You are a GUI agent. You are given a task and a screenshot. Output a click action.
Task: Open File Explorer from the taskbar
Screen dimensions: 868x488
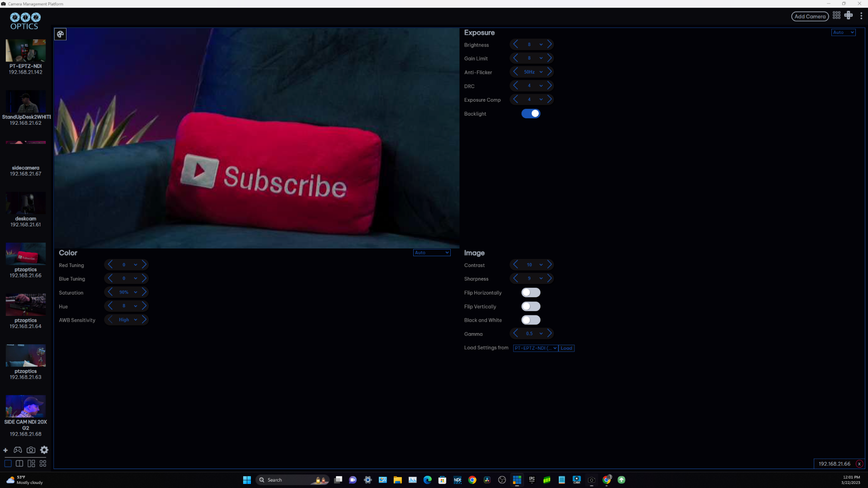pyautogui.click(x=397, y=480)
